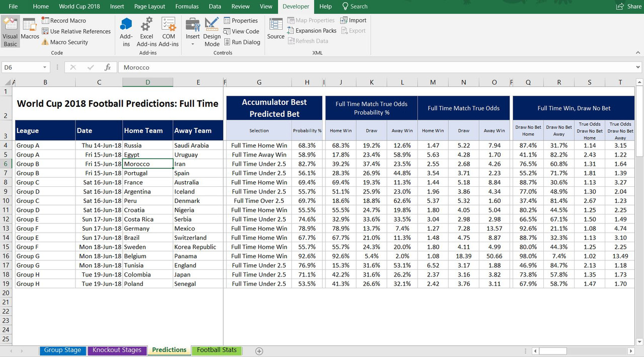
Task: Click the Accumulator Best Predicted Bet header
Action: point(274,108)
